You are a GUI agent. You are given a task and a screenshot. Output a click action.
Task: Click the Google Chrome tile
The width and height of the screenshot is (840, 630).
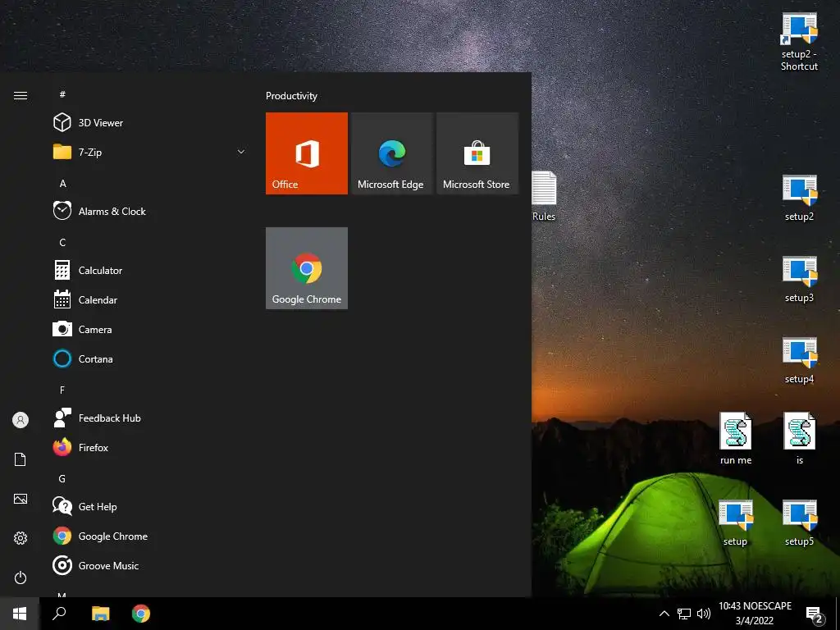307,268
